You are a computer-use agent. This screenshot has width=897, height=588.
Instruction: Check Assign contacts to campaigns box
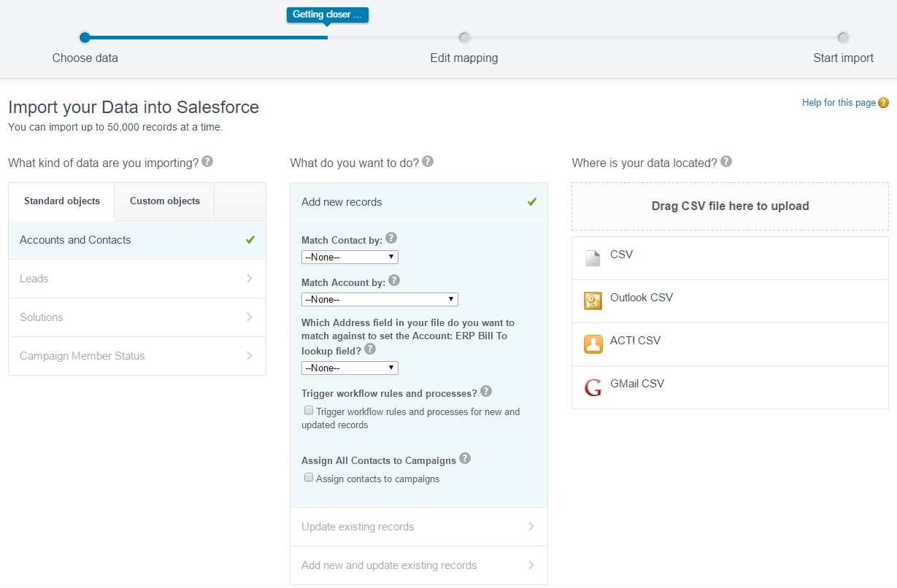pyautogui.click(x=309, y=478)
